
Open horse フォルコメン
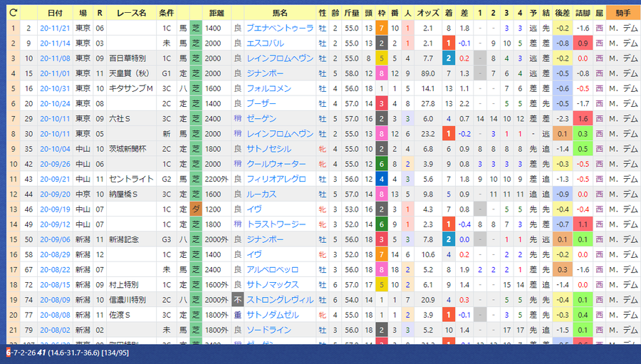pos(269,89)
